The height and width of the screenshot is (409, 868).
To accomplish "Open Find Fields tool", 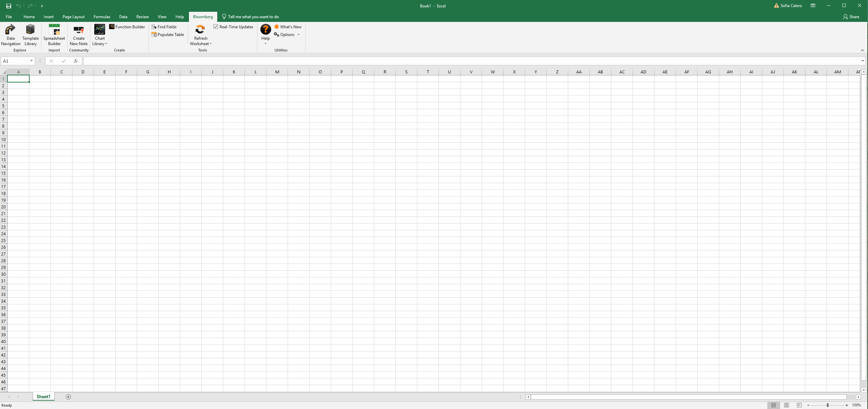I will click(x=164, y=27).
